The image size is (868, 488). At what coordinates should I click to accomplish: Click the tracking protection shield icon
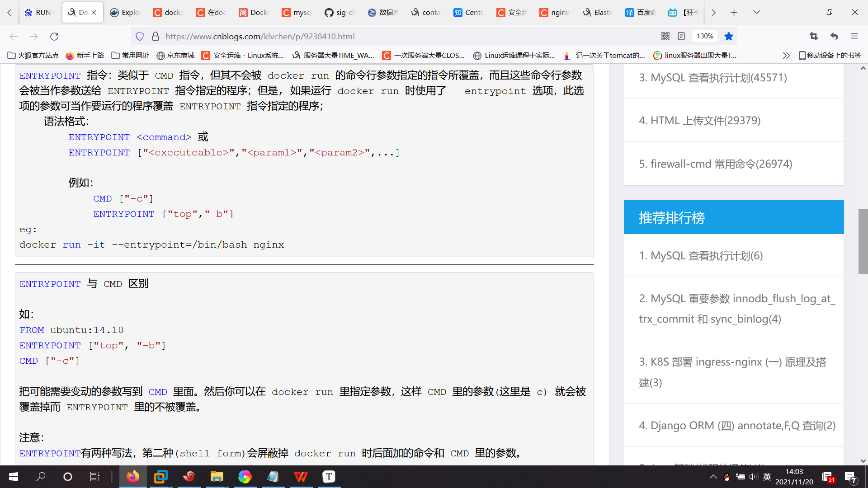click(x=140, y=36)
